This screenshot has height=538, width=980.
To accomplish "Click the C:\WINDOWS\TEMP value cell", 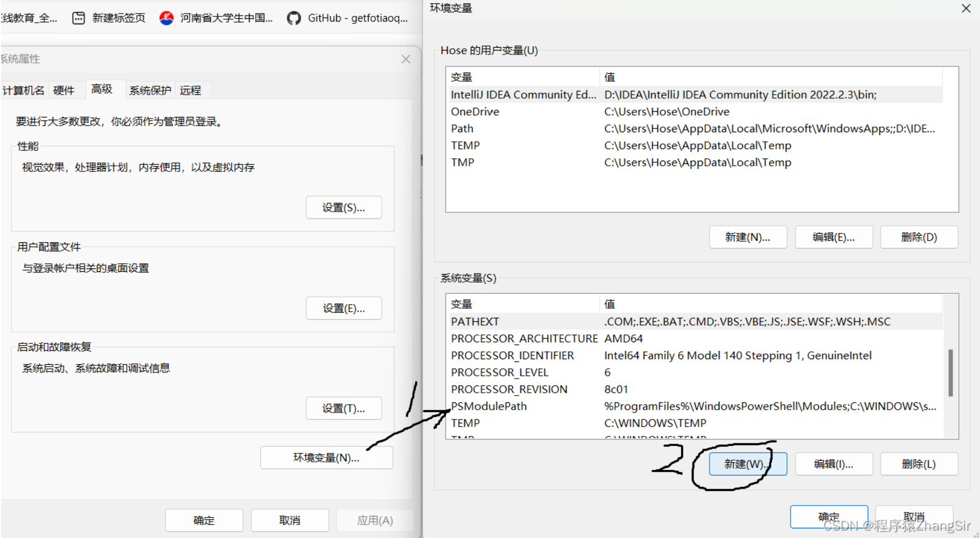I will point(656,423).
